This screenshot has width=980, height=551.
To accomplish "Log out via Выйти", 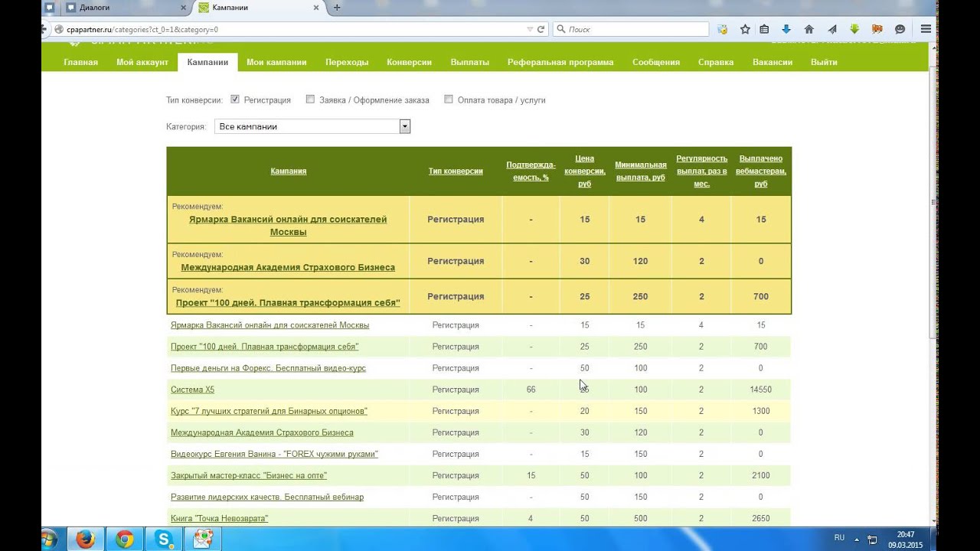I will pyautogui.click(x=824, y=62).
